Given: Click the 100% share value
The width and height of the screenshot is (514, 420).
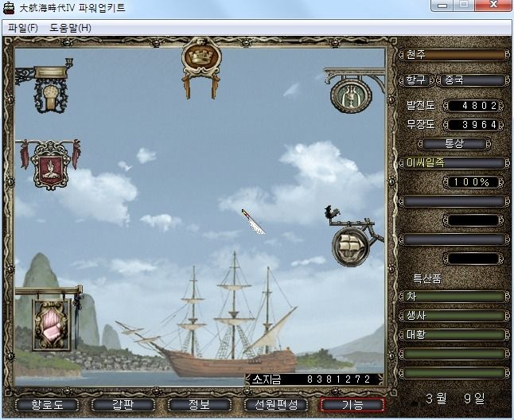Looking at the screenshot, I should click(473, 182).
